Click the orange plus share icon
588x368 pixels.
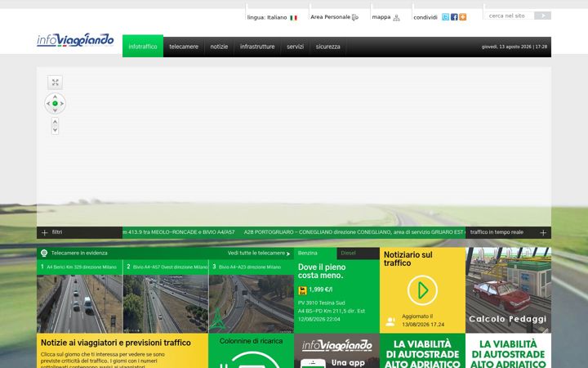[x=463, y=17]
